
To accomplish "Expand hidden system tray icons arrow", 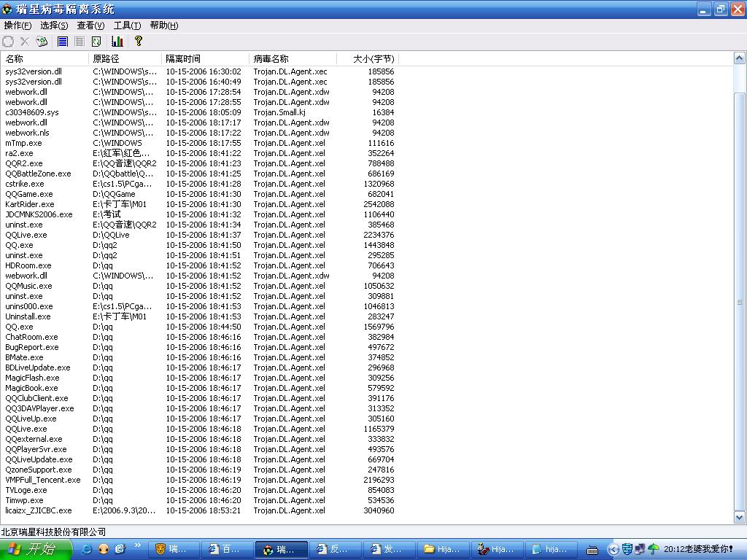I will tap(614, 550).
